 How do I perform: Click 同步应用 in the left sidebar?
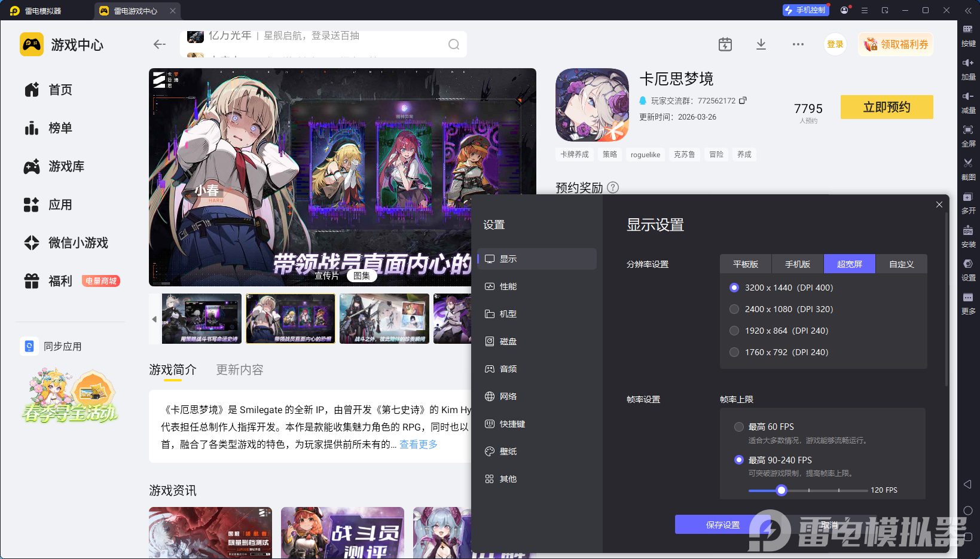tap(51, 346)
